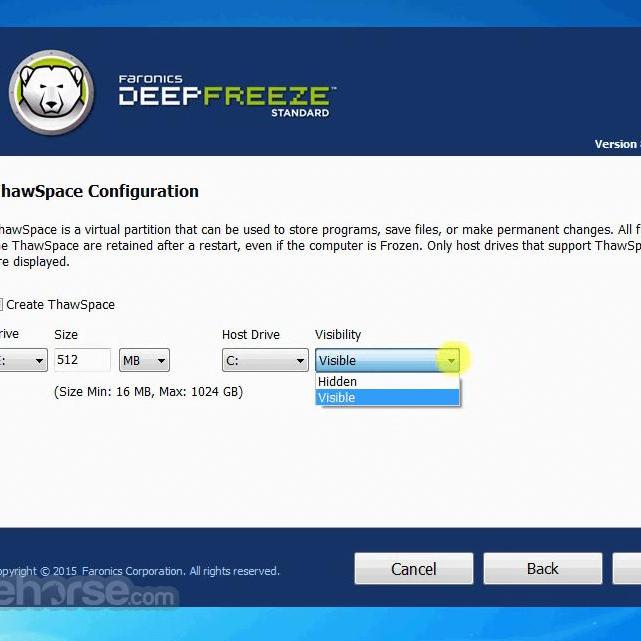Select Hidden in the Visibility list

point(388,381)
